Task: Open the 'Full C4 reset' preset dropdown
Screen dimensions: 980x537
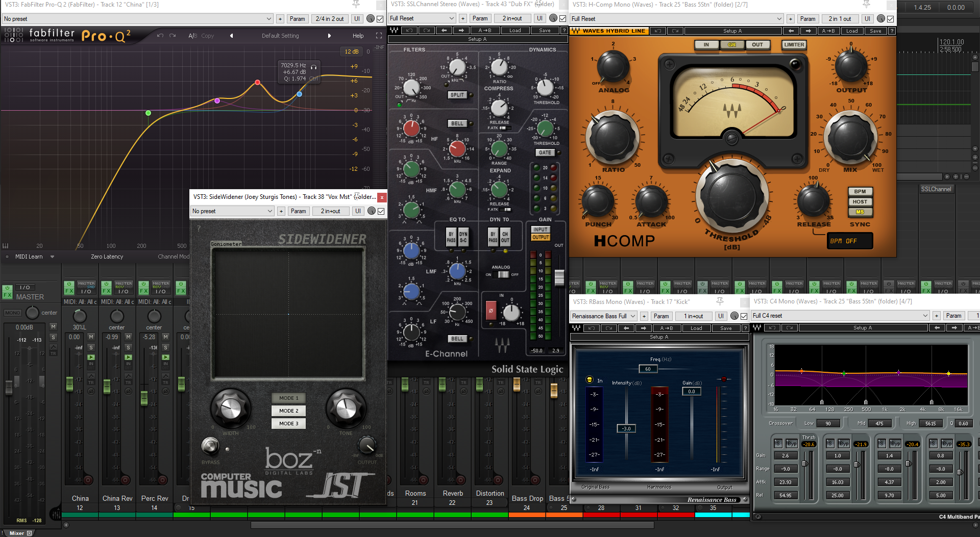Action: tap(840, 316)
